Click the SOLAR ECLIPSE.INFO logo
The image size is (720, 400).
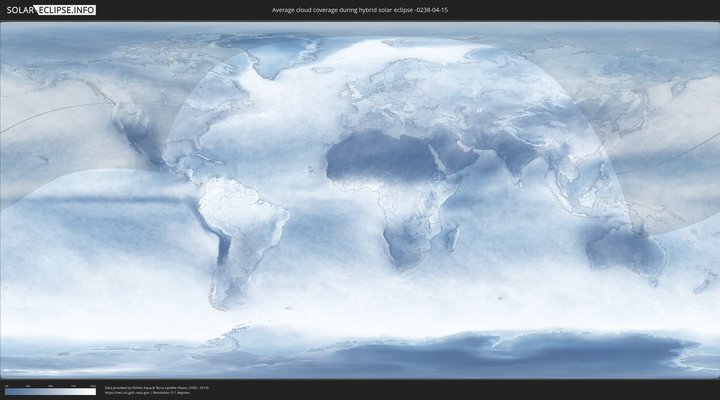coord(50,9)
